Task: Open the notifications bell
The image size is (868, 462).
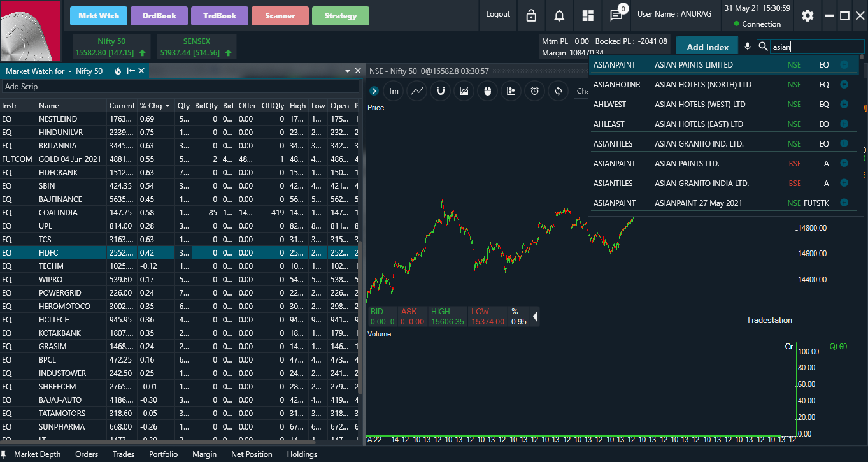Action: tap(559, 15)
